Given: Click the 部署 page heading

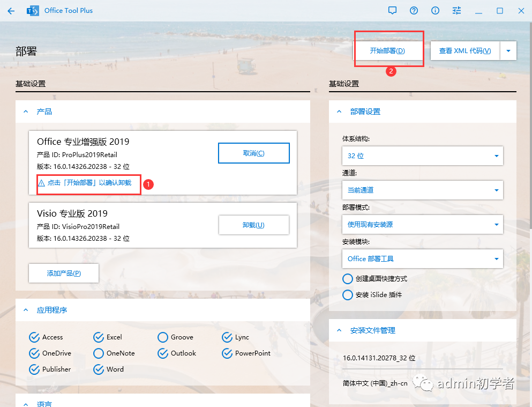Looking at the screenshot, I should click(26, 51).
